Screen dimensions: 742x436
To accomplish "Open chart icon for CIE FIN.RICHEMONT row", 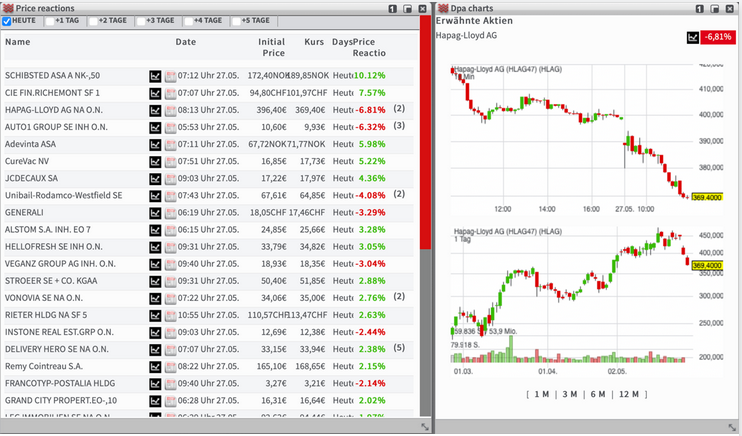I will [x=155, y=93].
